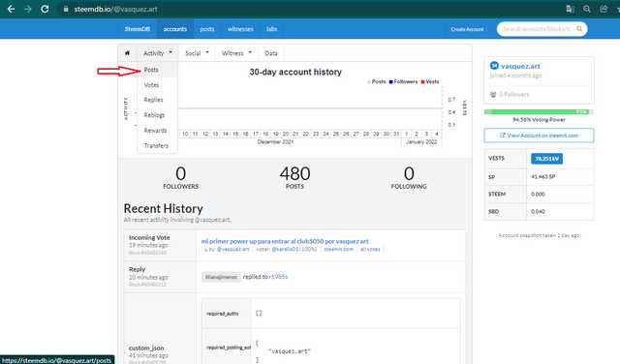Choose Votes from Activity menu
The height and width of the screenshot is (364, 620).
(157, 85)
